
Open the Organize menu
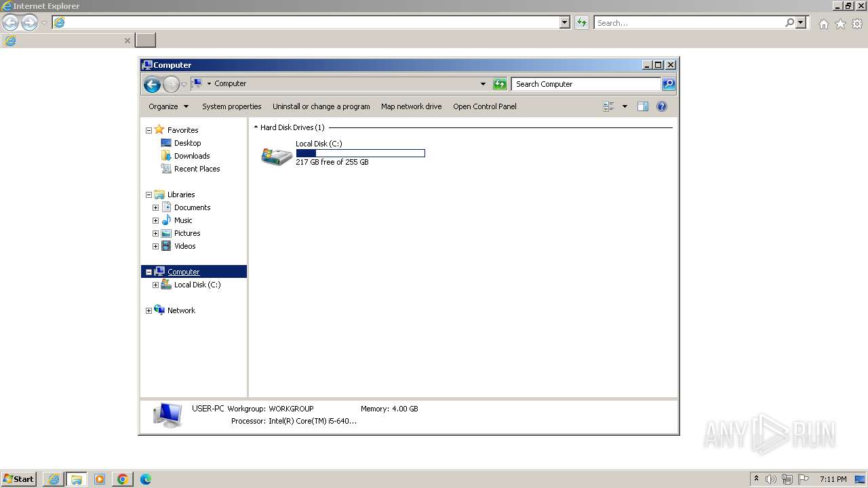168,106
